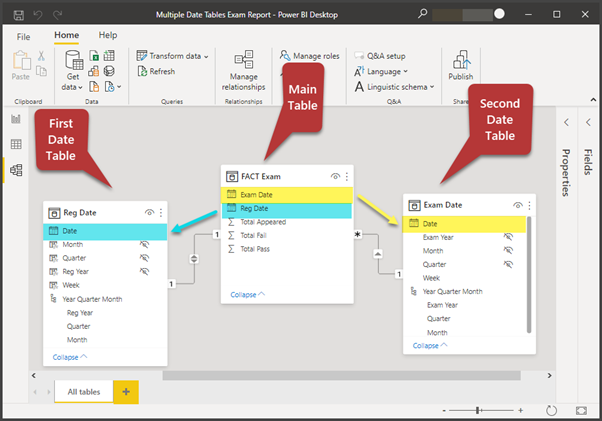This screenshot has height=421, width=602.
Task: Click the Paste clipboard icon
Action: (x=21, y=60)
